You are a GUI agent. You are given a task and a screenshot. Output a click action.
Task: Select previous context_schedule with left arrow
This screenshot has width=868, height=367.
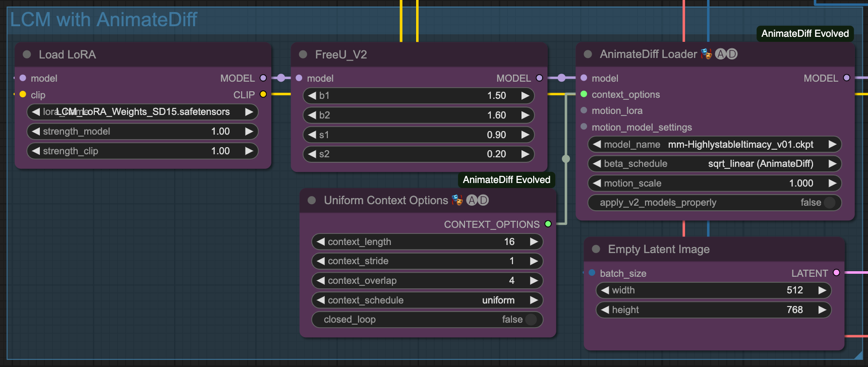coord(321,300)
